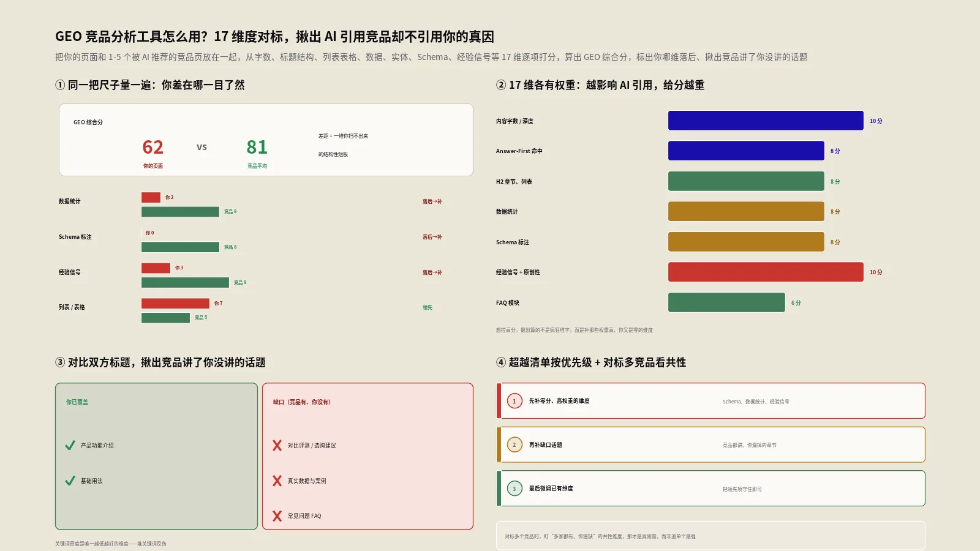The height and width of the screenshot is (551, 980).
Task: Click the red circled number 1 badge
Action: (514, 401)
